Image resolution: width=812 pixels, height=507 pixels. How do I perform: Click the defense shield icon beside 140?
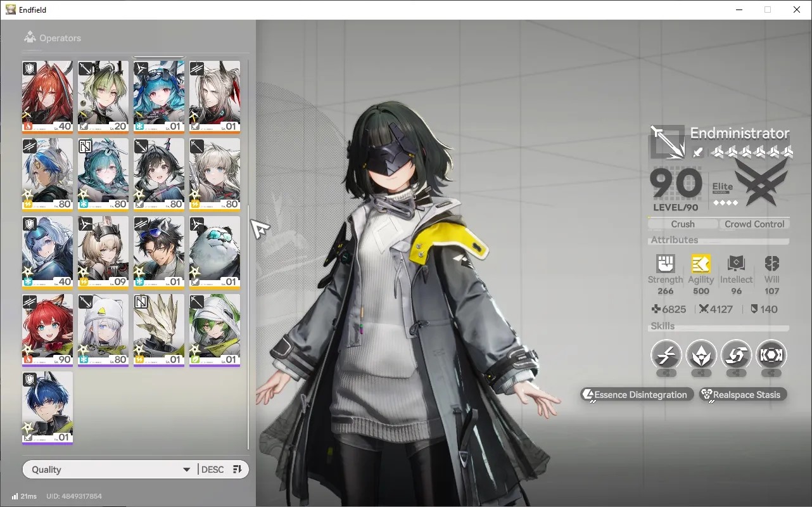pos(754,309)
